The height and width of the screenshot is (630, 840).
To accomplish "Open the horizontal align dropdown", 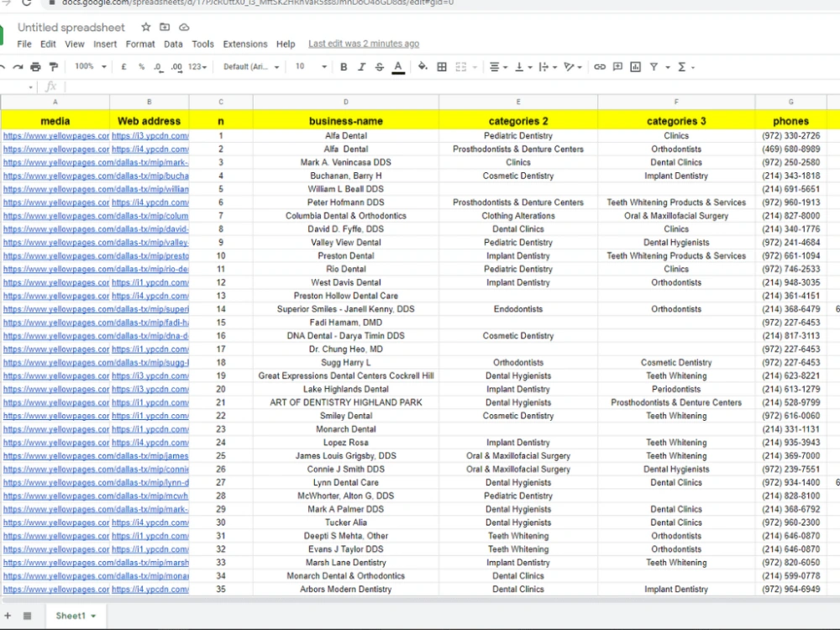I will coord(498,67).
